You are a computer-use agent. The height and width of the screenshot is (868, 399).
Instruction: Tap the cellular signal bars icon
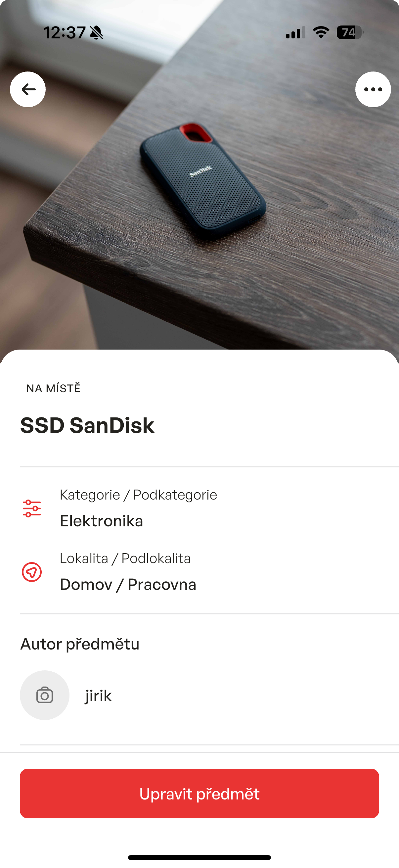[x=296, y=32]
